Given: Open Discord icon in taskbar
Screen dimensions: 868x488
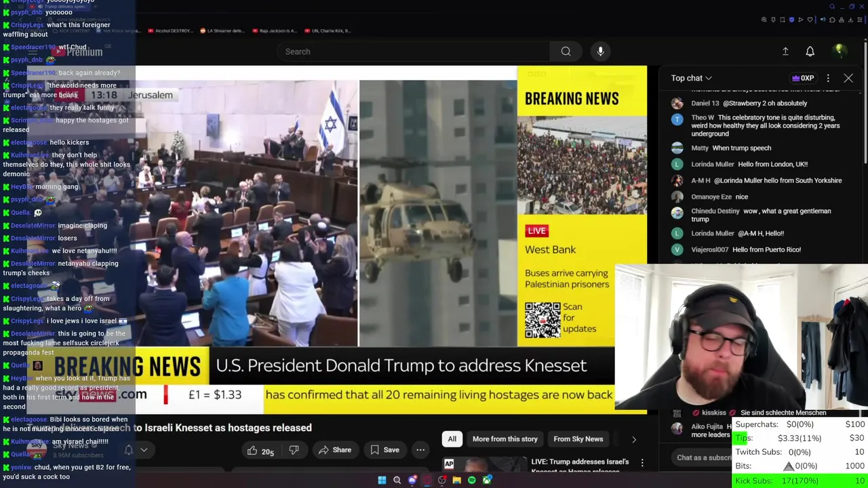Looking at the screenshot, I should (x=412, y=481).
